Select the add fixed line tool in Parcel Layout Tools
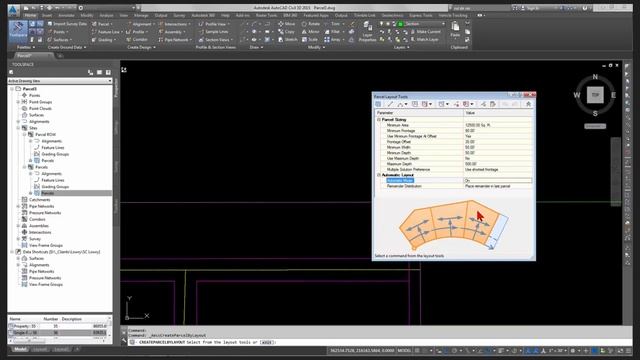Screen dimensions: 640x360 (x=390, y=104)
